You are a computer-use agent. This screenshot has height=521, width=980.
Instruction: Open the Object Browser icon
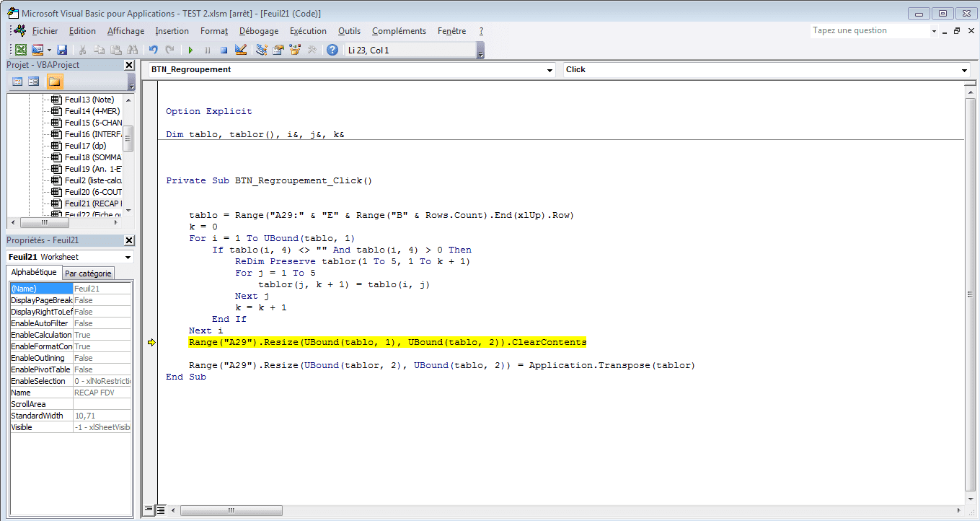pos(295,50)
